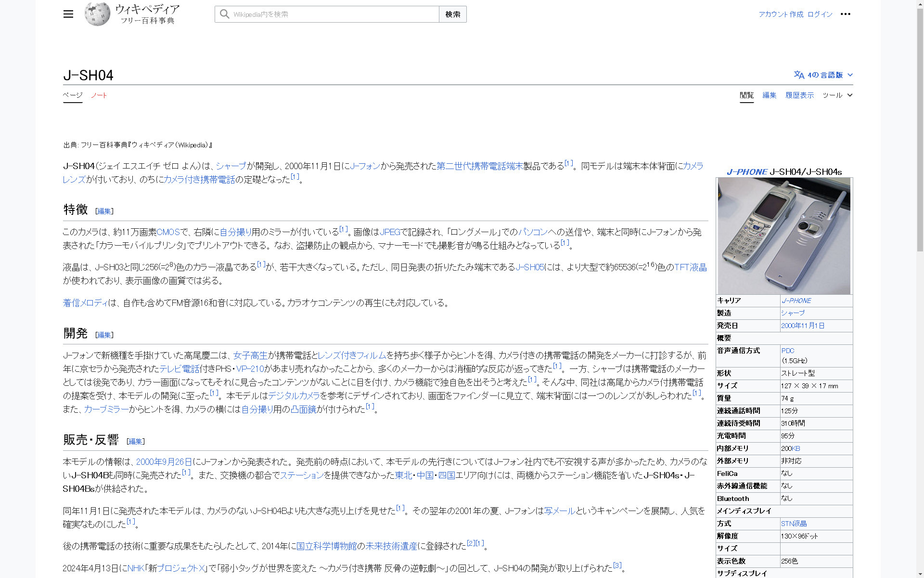924x578 pixels.
Task: Click the ログイン link
Action: 820,14
